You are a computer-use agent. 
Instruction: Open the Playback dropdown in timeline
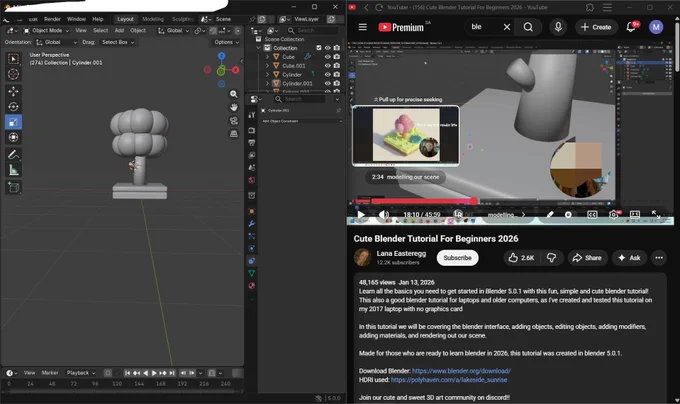81,373
